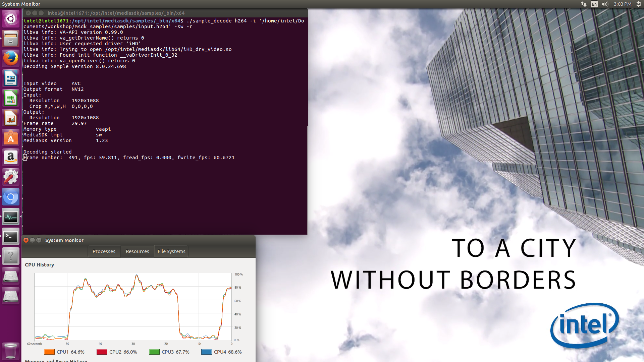Open the Ubuntu Dash search launcher
This screenshot has width=644, height=362.
11,19
